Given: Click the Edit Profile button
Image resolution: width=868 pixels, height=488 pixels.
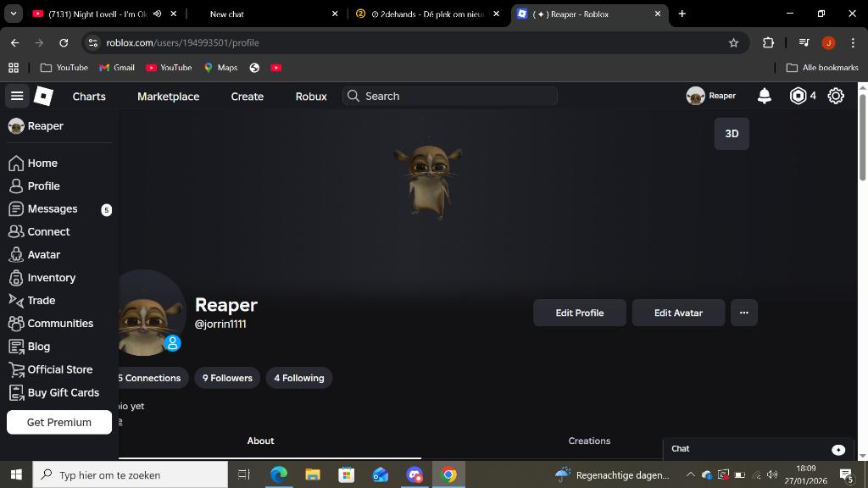Looking at the screenshot, I should coord(580,313).
